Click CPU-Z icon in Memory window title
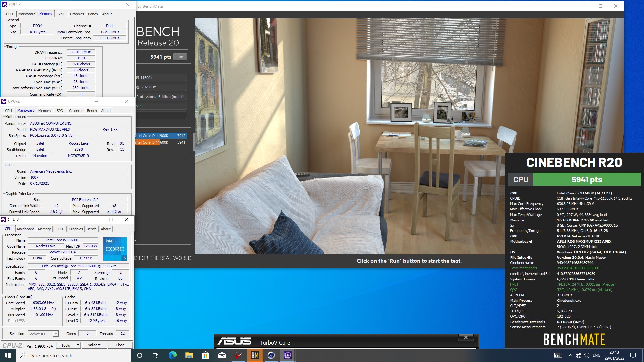Image resolution: width=644 pixels, height=362 pixels. point(5,5)
